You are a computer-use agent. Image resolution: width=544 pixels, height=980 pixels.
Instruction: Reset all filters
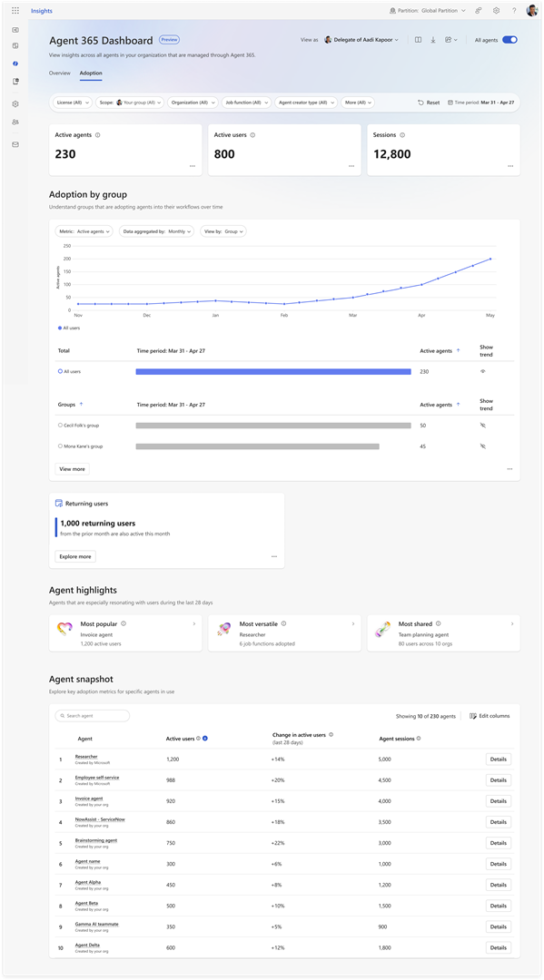point(429,103)
